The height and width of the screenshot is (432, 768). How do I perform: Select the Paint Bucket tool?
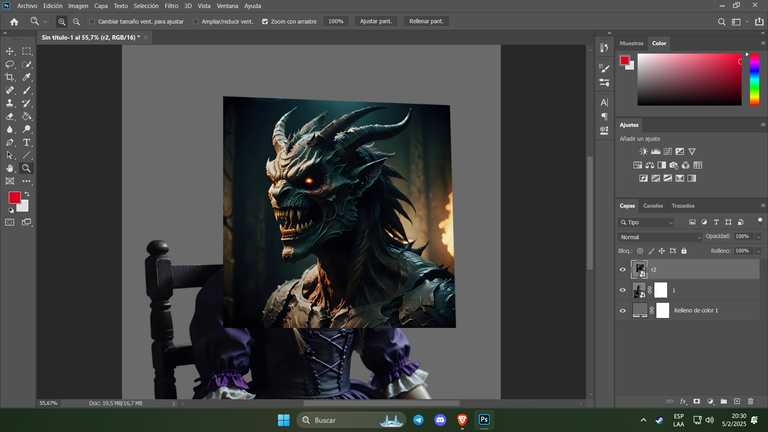coord(26,117)
